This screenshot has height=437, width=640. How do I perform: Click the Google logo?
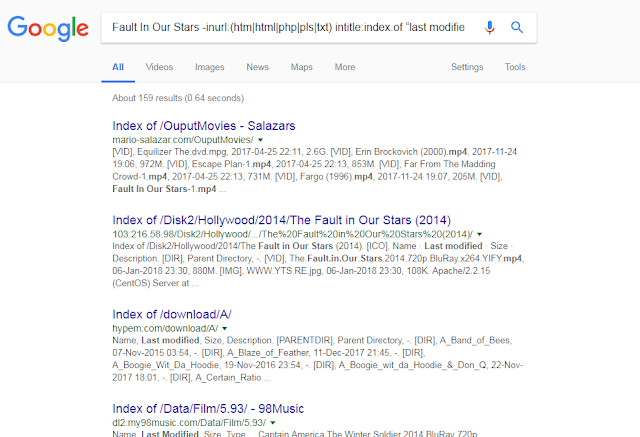[48, 28]
